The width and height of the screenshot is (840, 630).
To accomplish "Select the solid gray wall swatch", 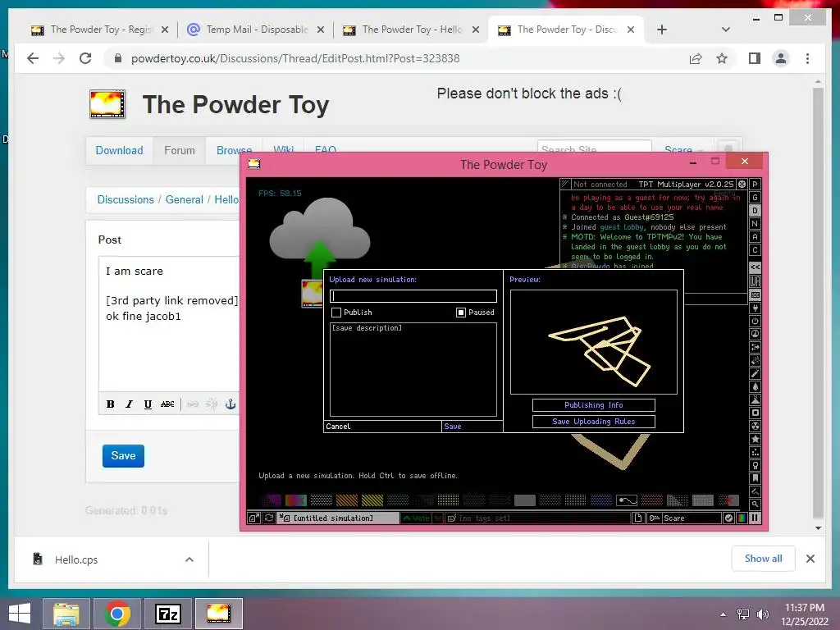I will [525, 500].
